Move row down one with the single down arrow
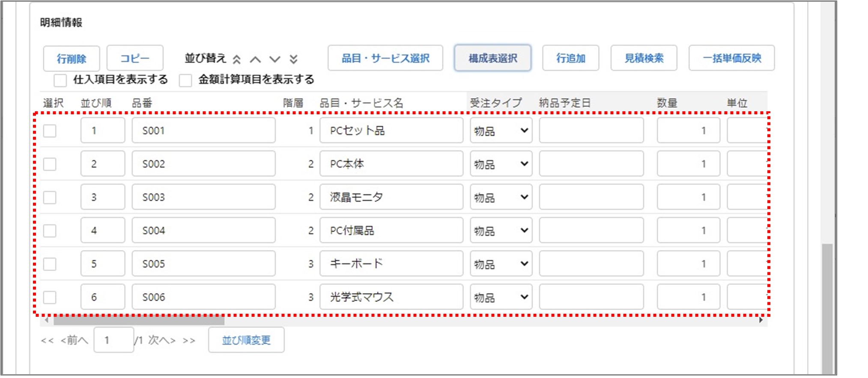This screenshot has height=378, width=868. 274,59
